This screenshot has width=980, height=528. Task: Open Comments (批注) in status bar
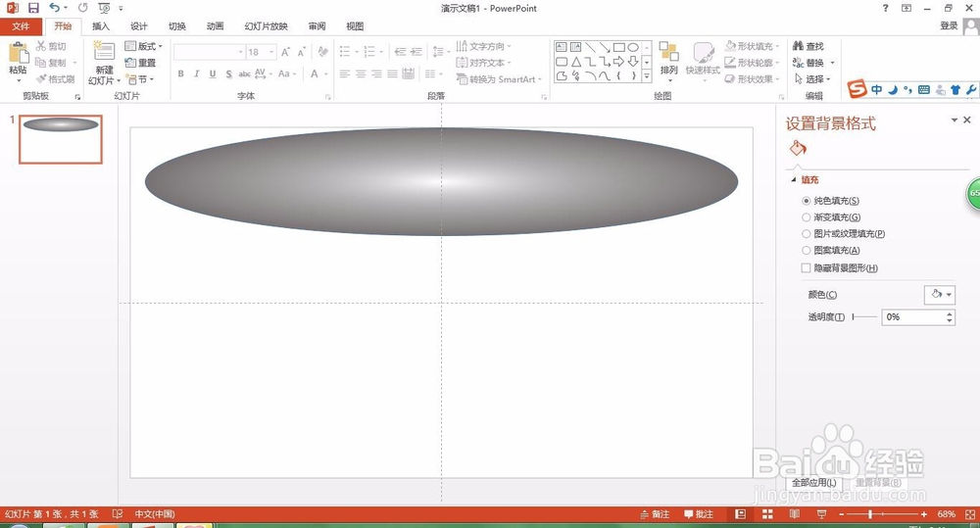699,514
